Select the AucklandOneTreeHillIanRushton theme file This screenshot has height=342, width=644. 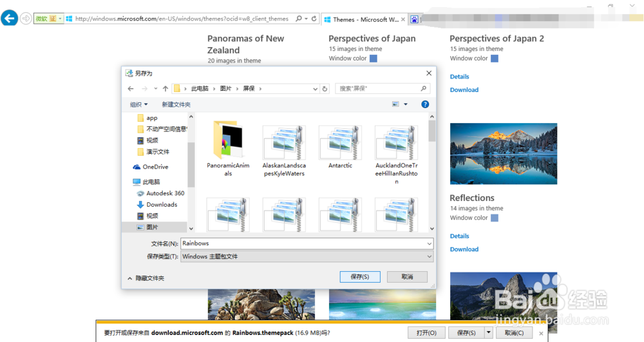pos(396,155)
